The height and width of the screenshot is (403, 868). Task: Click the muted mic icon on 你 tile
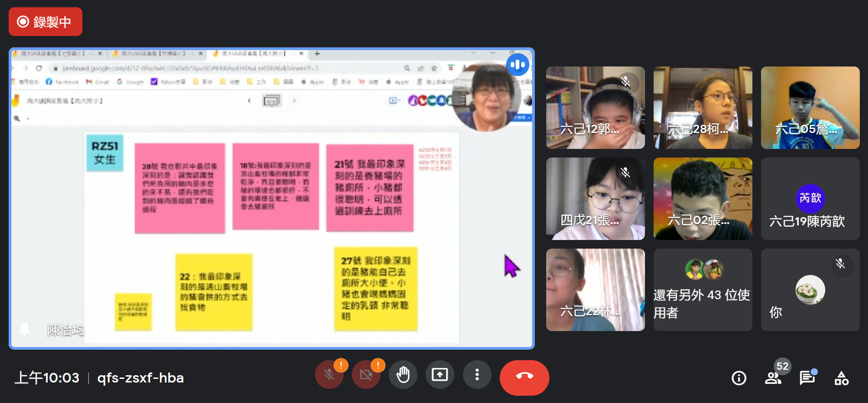pyautogui.click(x=840, y=264)
